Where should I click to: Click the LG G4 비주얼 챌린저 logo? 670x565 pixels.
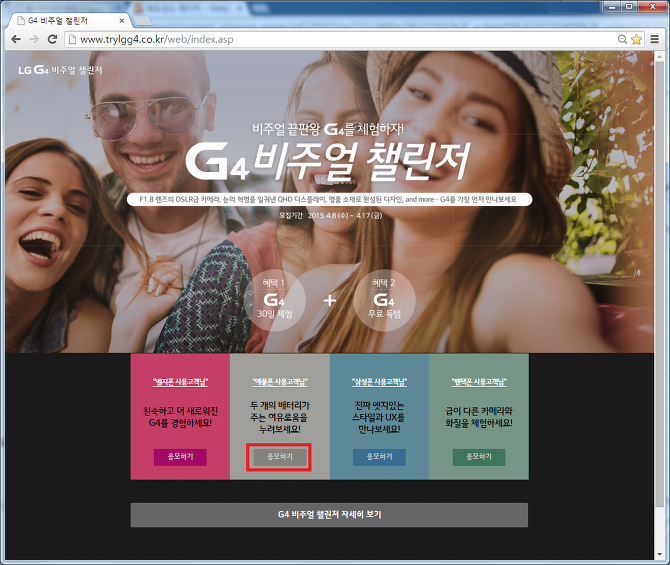coord(60,70)
